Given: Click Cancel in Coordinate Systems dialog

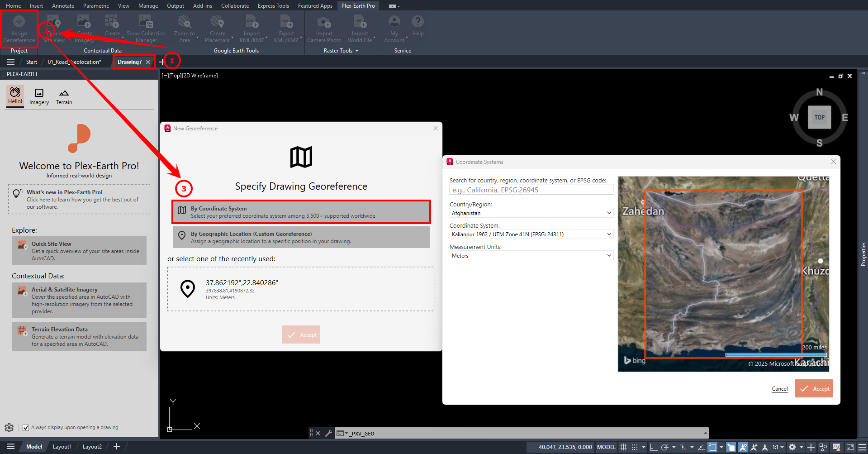Looking at the screenshot, I should (780, 388).
